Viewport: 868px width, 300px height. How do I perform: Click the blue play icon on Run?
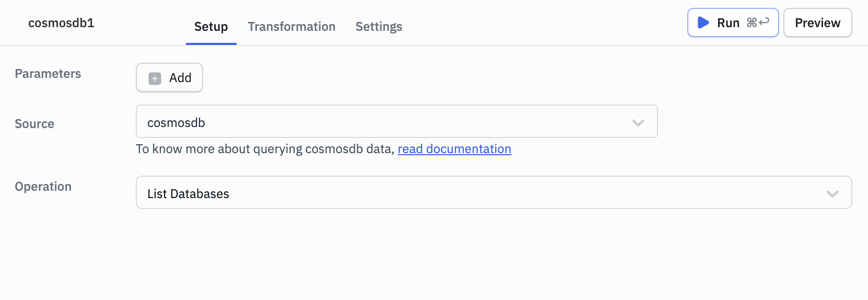703,22
